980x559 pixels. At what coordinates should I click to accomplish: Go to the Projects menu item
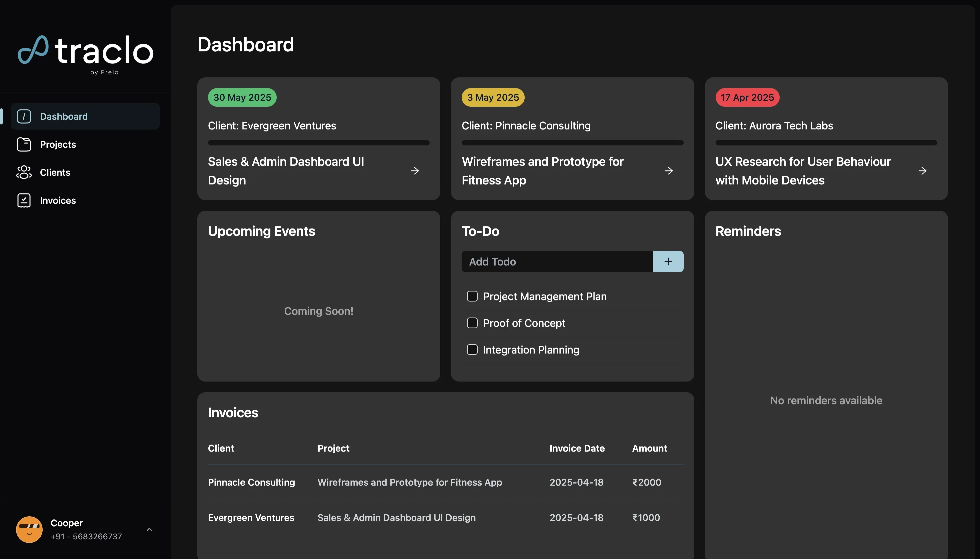coord(58,144)
